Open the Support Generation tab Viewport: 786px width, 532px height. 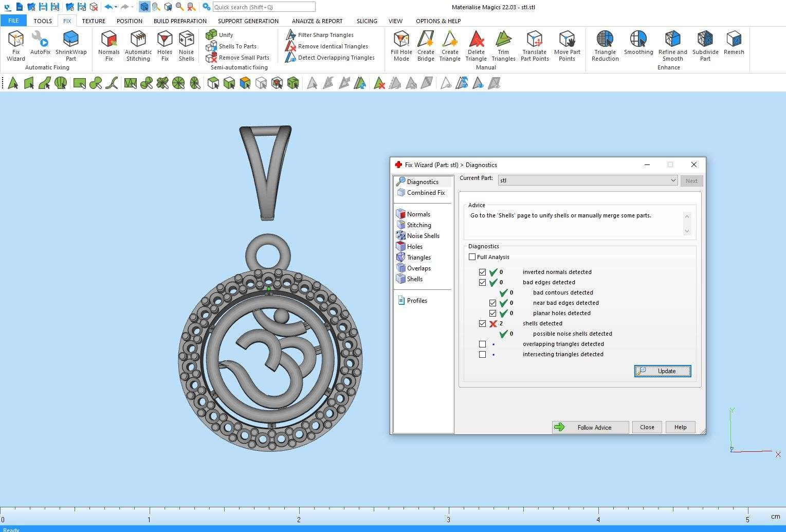click(248, 21)
